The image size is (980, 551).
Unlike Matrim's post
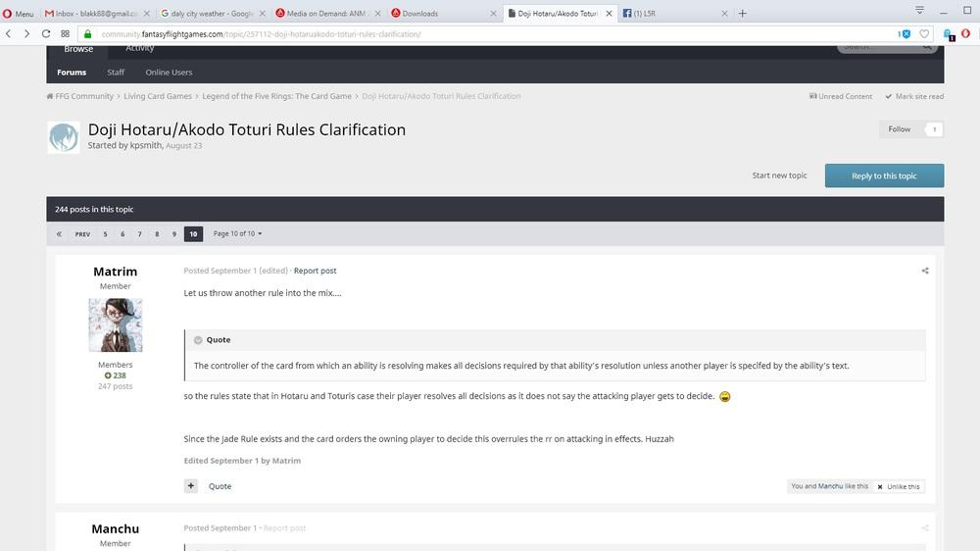tap(899, 486)
